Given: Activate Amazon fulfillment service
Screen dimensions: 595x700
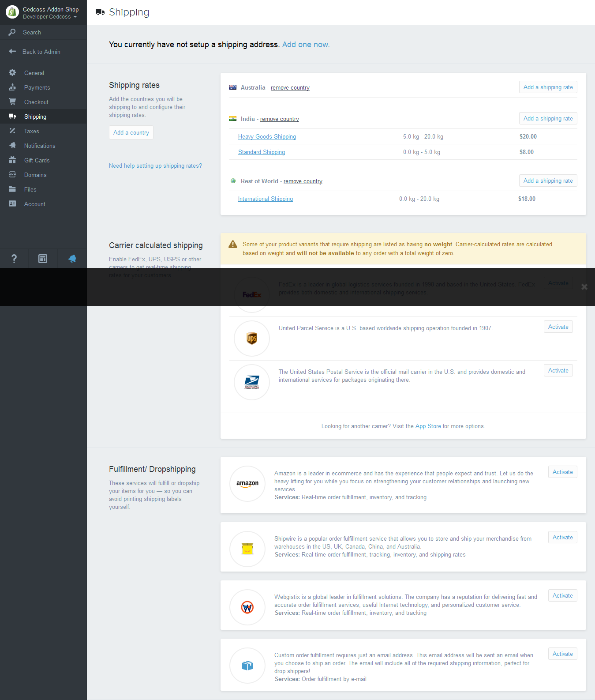Looking at the screenshot, I should [x=563, y=472].
